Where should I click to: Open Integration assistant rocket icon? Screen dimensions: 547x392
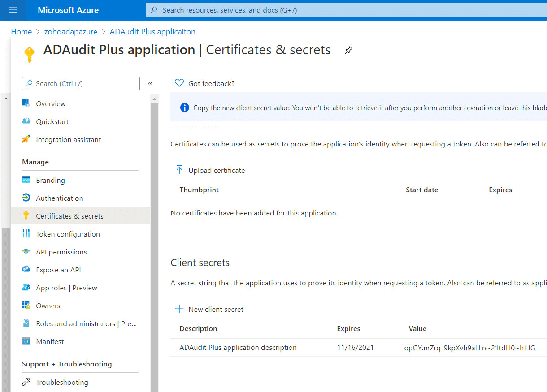point(26,139)
